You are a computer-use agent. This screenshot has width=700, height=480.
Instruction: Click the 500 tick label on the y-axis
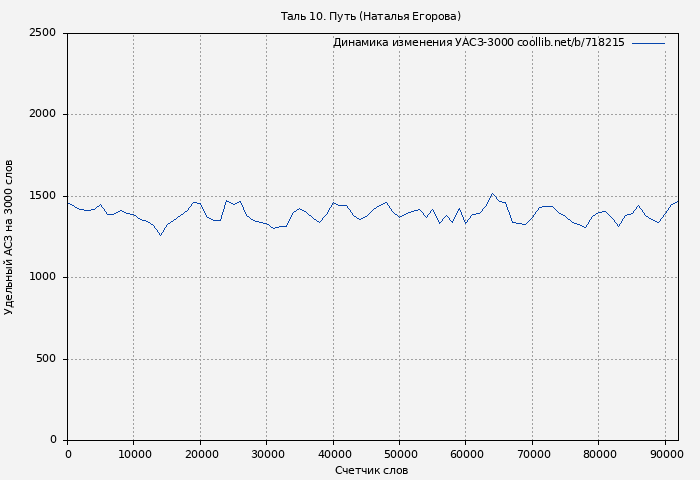point(47,359)
